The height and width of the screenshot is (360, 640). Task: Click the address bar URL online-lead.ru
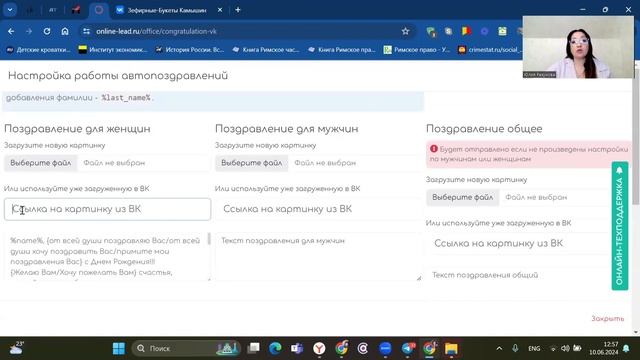pyautogui.click(x=156, y=31)
